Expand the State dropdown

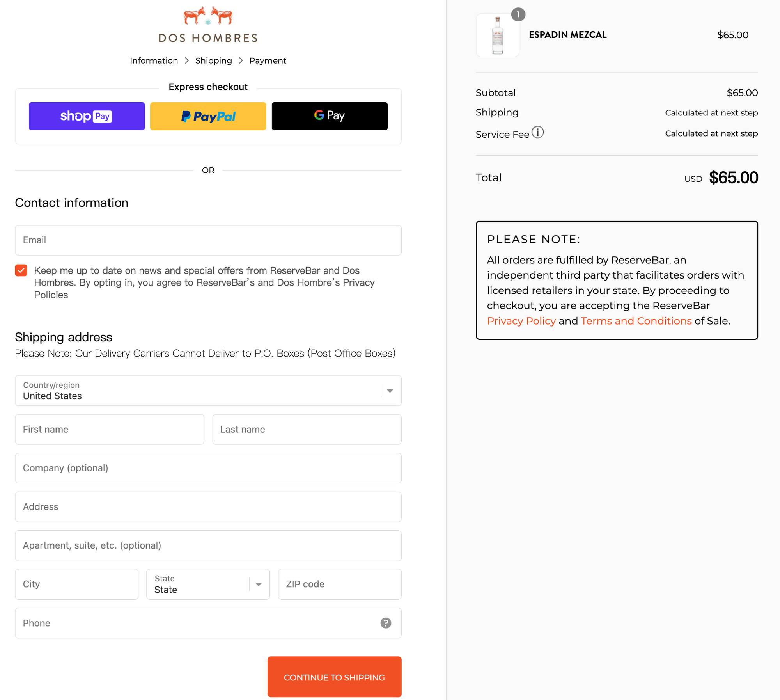tap(208, 584)
